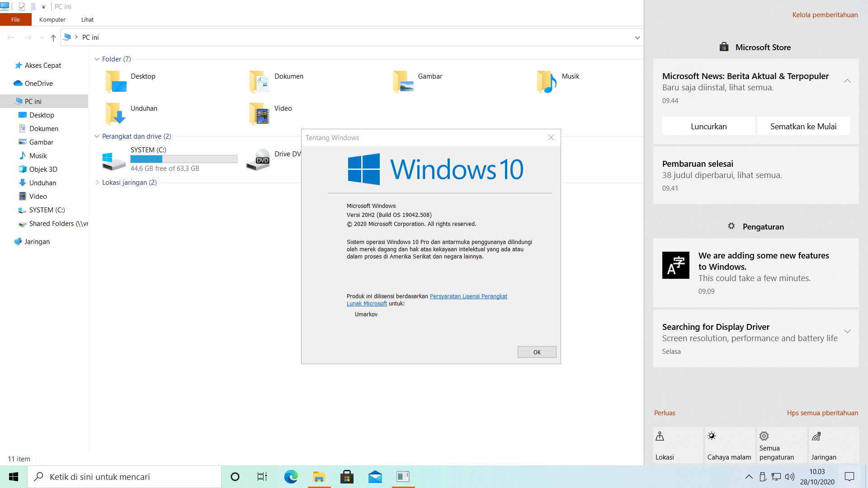Collapse the Folder (7) group

pos(97,59)
